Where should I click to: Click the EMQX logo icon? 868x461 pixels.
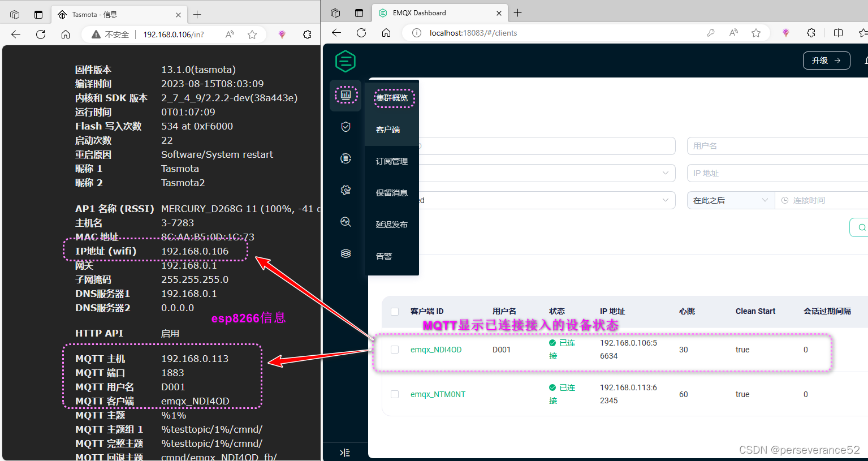pos(346,61)
